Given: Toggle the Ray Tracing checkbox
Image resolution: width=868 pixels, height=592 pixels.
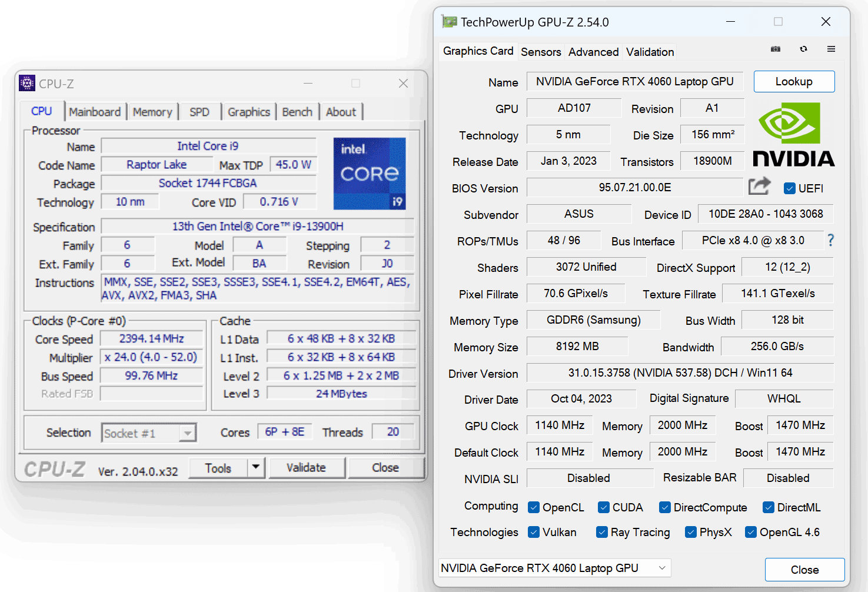Looking at the screenshot, I should tap(602, 532).
